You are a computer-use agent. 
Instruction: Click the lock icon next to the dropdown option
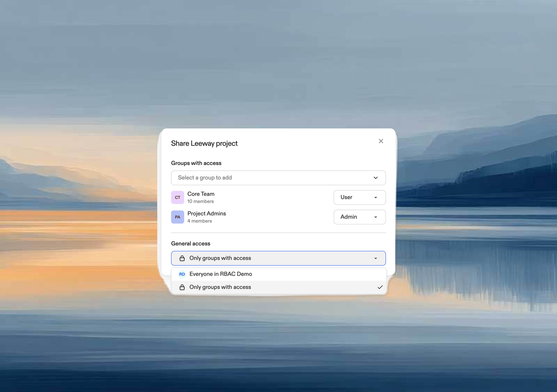182,287
